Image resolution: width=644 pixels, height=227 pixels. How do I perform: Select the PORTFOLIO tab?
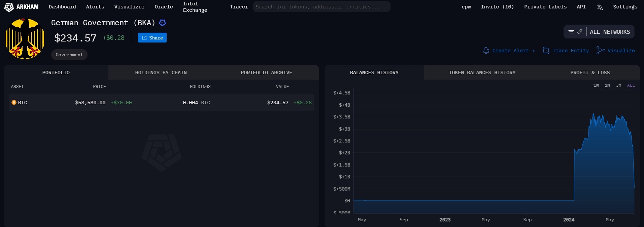[x=56, y=73]
